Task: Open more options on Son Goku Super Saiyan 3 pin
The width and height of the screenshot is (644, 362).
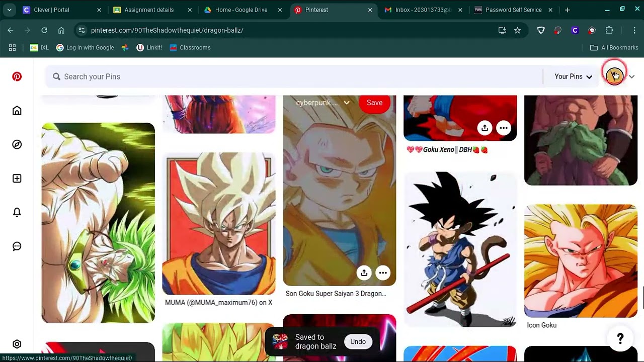Action: click(x=383, y=273)
